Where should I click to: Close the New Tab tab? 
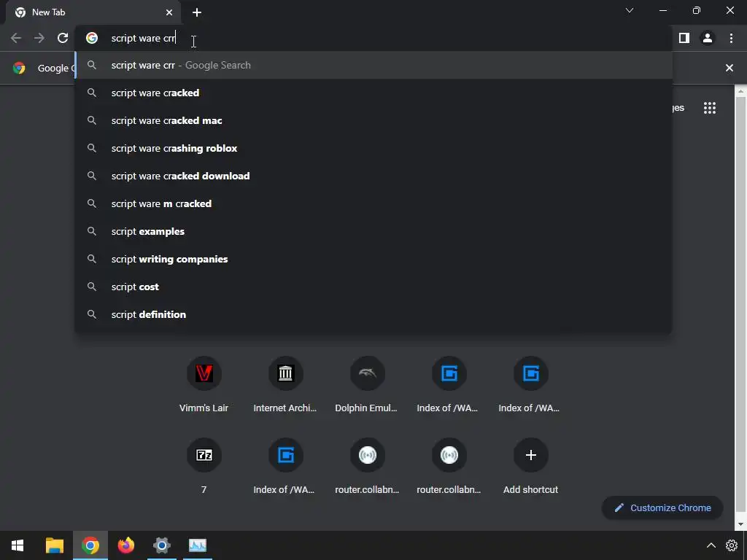coord(169,12)
